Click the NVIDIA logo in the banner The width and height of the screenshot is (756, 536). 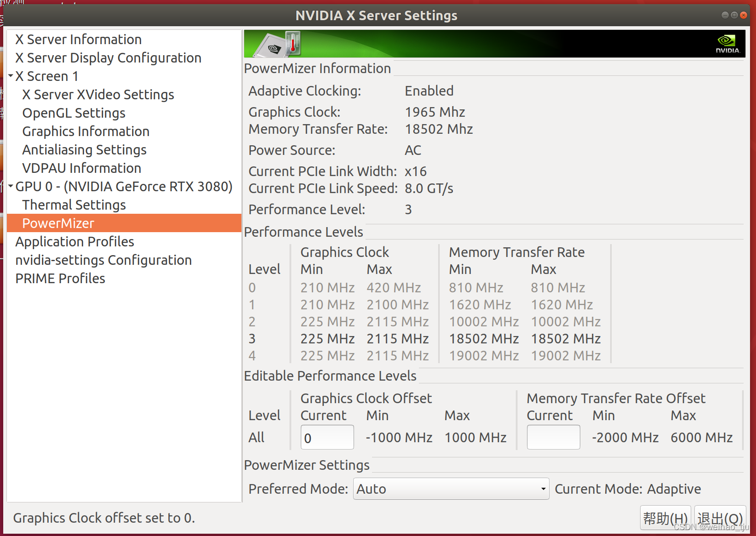(x=727, y=44)
